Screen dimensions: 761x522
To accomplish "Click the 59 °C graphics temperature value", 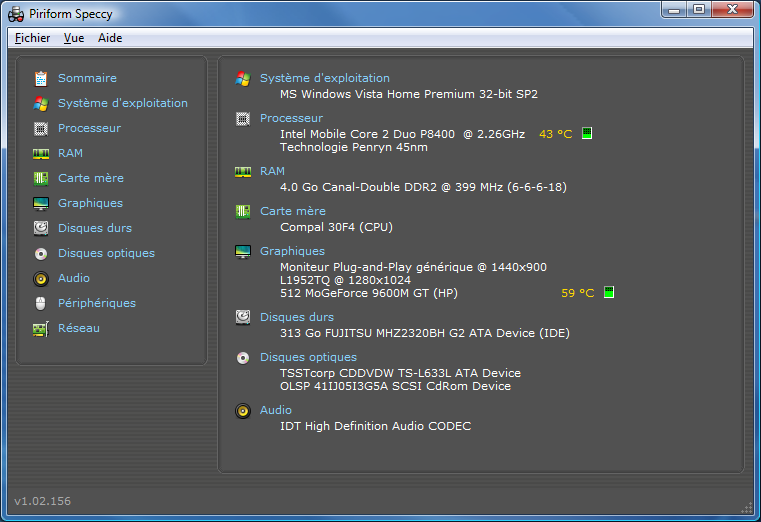I will tap(578, 294).
